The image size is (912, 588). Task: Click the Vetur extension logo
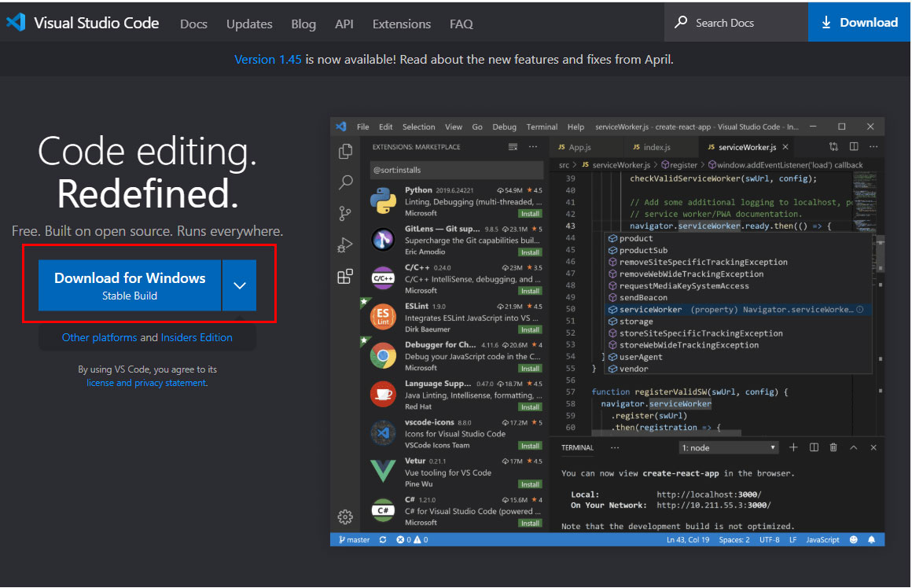click(384, 471)
